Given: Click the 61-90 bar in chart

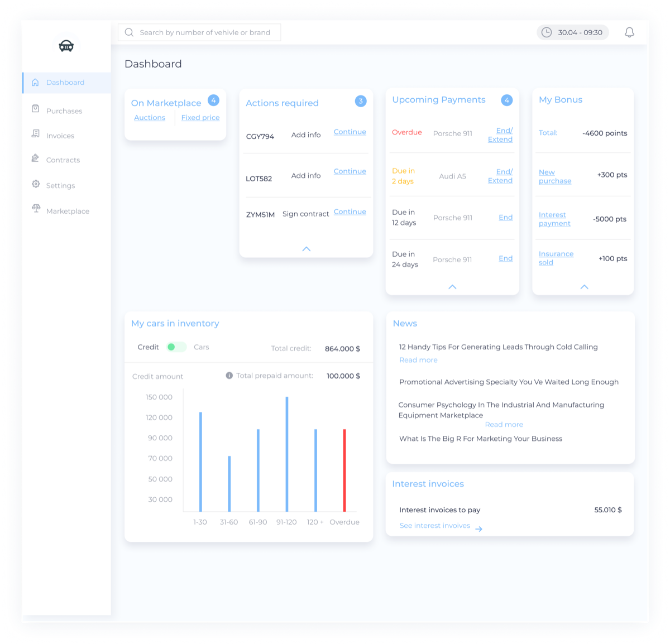Looking at the screenshot, I should point(258,470).
